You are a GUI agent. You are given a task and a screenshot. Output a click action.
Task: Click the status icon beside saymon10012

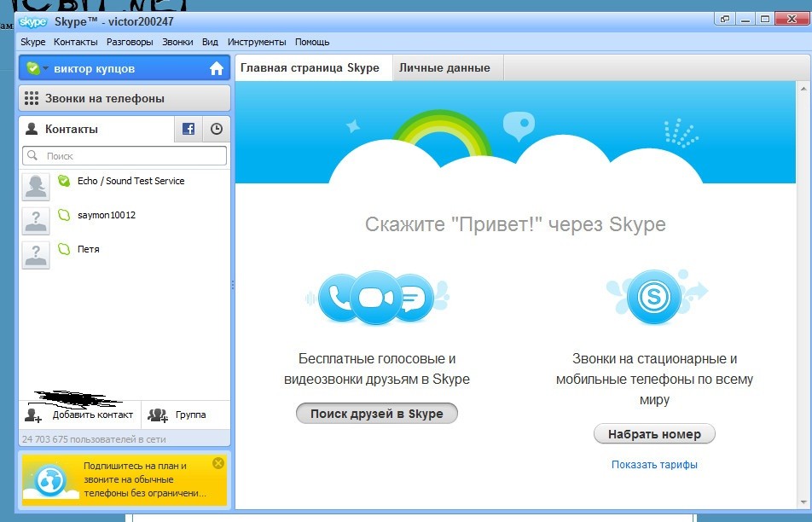(x=64, y=215)
